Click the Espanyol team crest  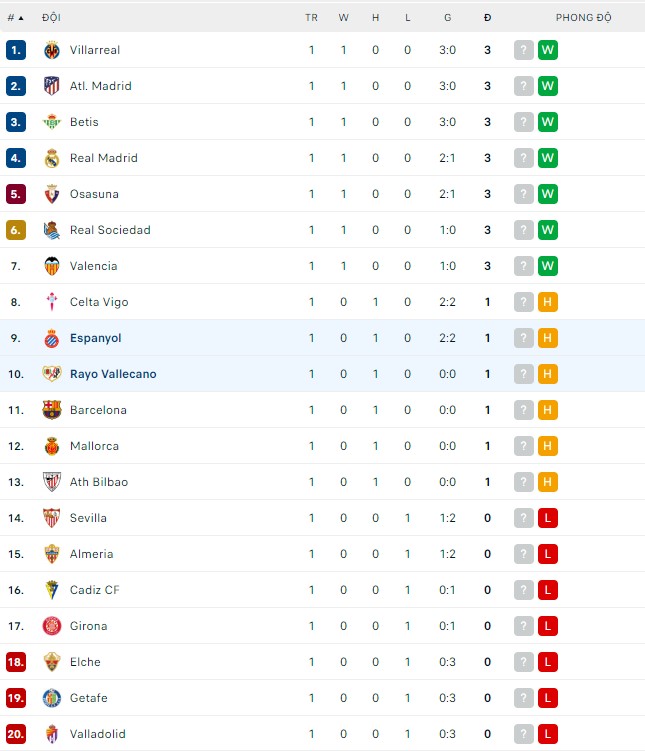click(52, 338)
